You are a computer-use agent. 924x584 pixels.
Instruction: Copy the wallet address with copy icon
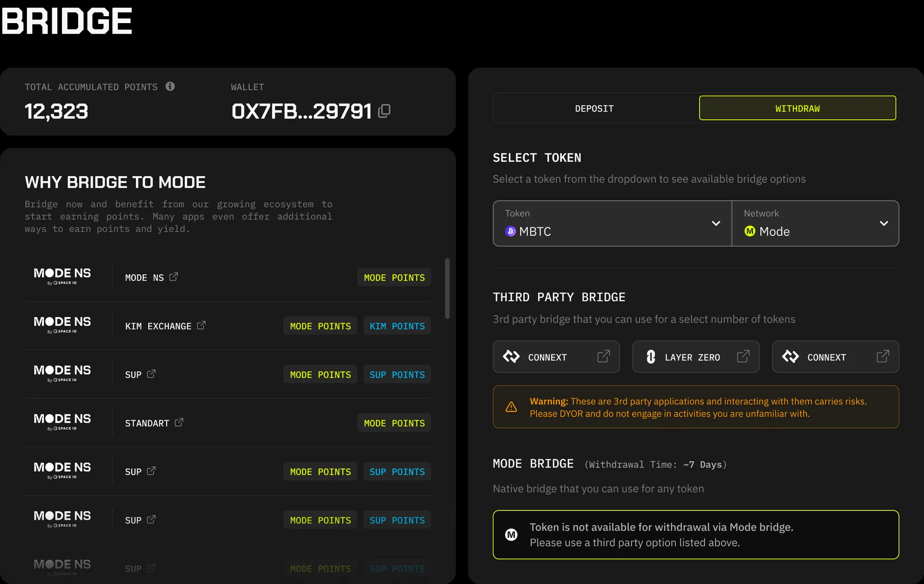pyautogui.click(x=384, y=111)
